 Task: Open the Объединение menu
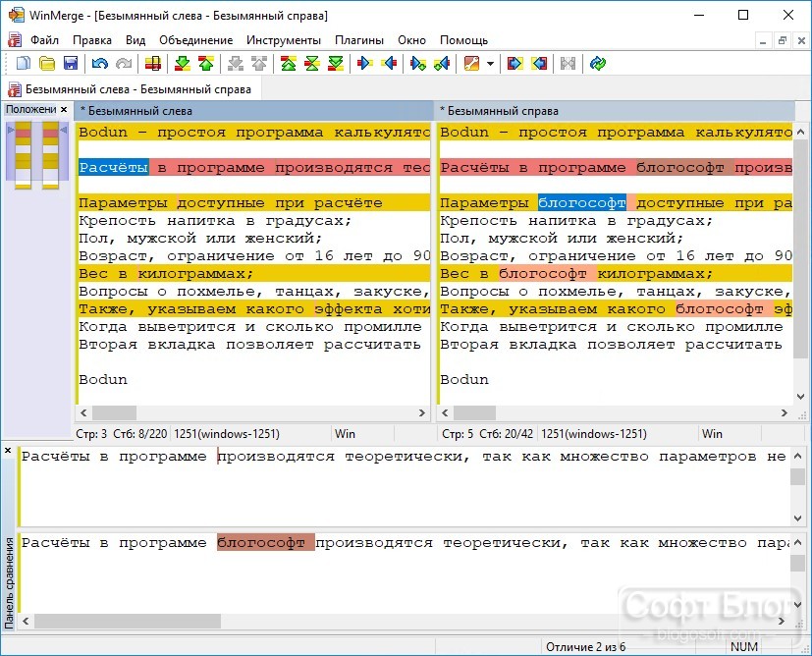(195, 40)
